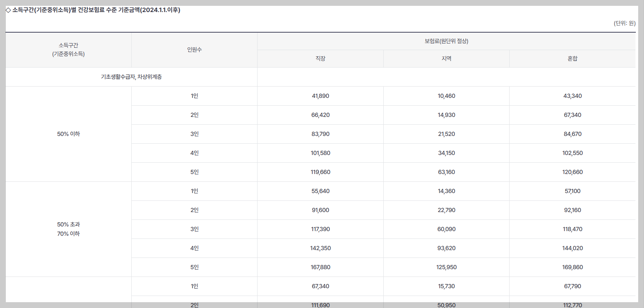Click the '혼합' sub-header
Image resolution: width=644 pixels, height=308 pixels.
[x=573, y=59]
